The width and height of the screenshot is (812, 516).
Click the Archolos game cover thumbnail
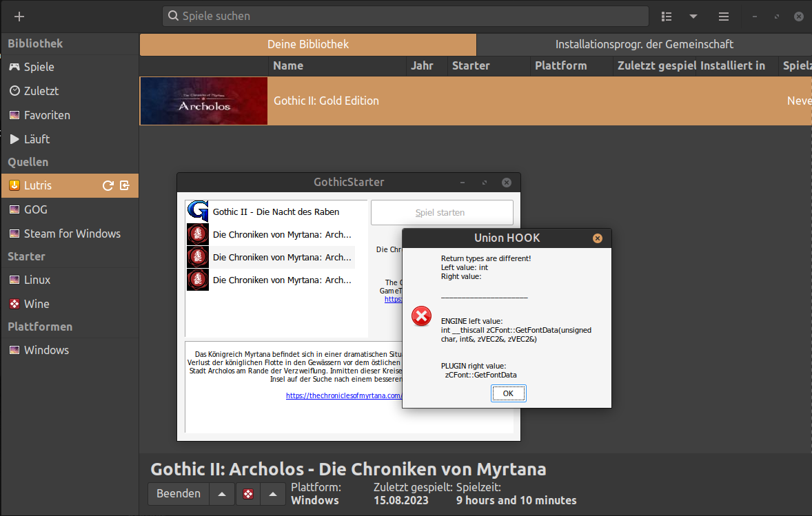pos(204,101)
